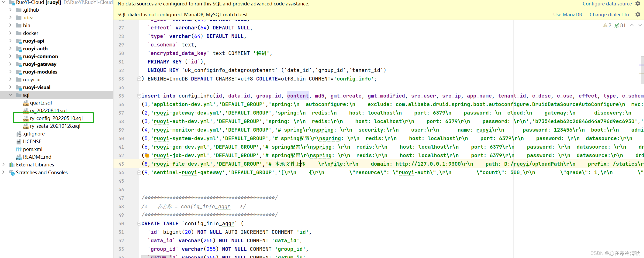This screenshot has width=644, height=258.
Task: Click 'ruoyi-gen-dev.yml' on line 41
Action: (x=180, y=147)
